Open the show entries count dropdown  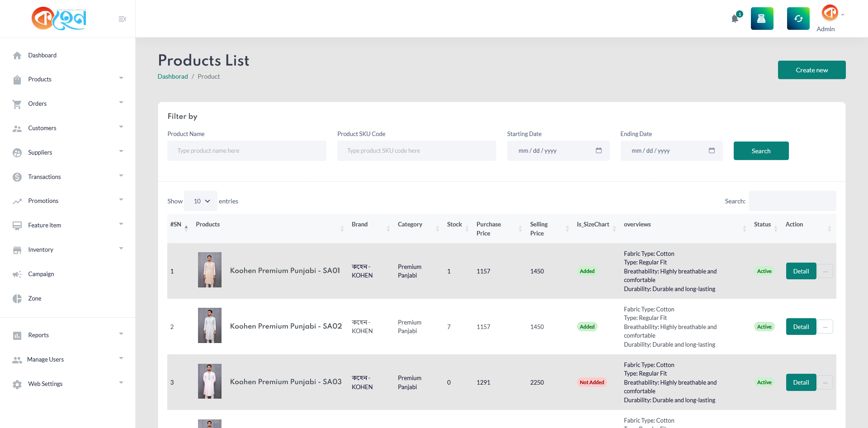point(201,201)
